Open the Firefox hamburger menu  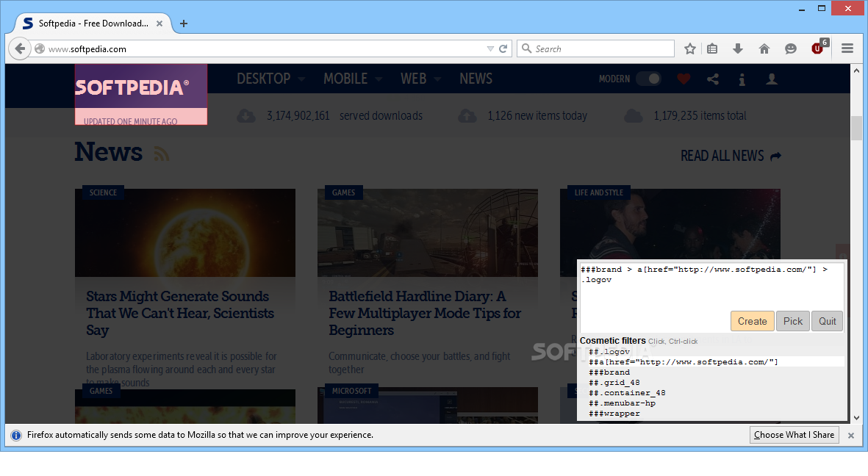(847, 48)
